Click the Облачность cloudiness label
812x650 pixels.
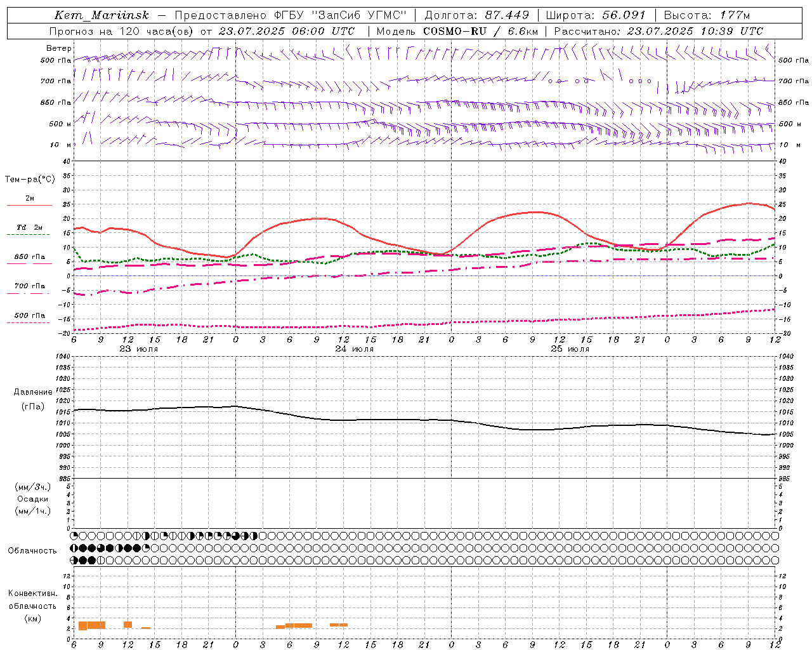[x=32, y=551]
